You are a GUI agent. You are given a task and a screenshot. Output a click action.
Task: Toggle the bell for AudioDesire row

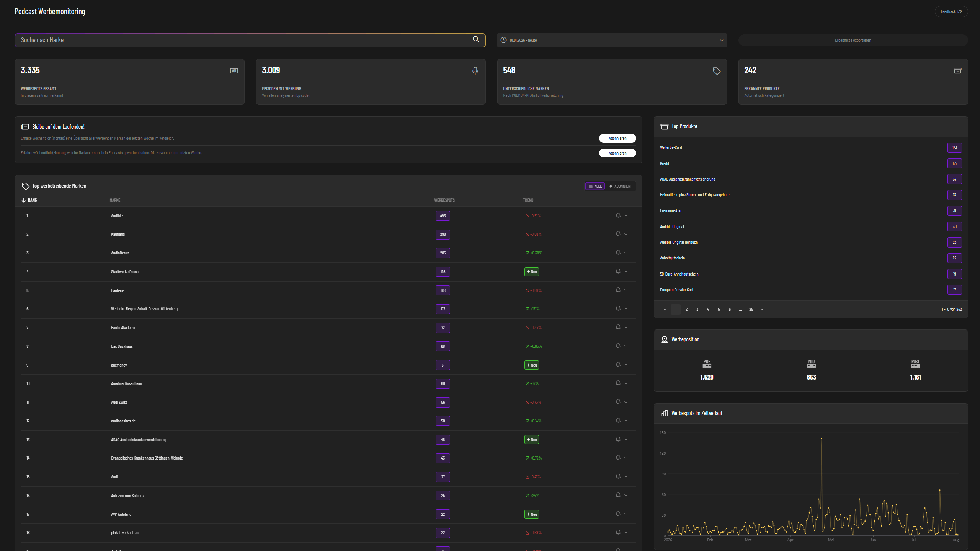tap(618, 253)
